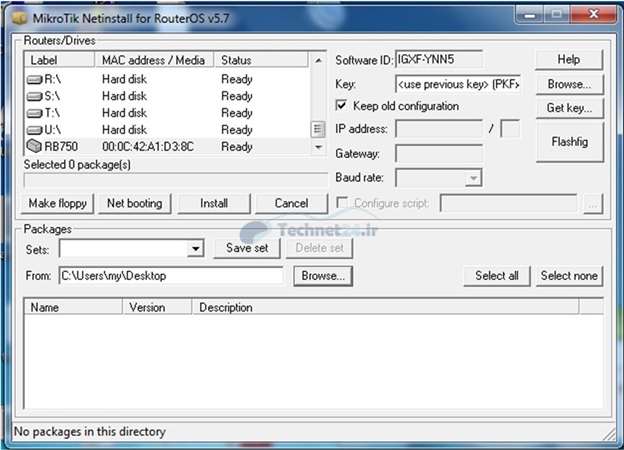The width and height of the screenshot is (624, 450).
Task: Click drive list scrollbar down arrow
Action: [318, 147]
